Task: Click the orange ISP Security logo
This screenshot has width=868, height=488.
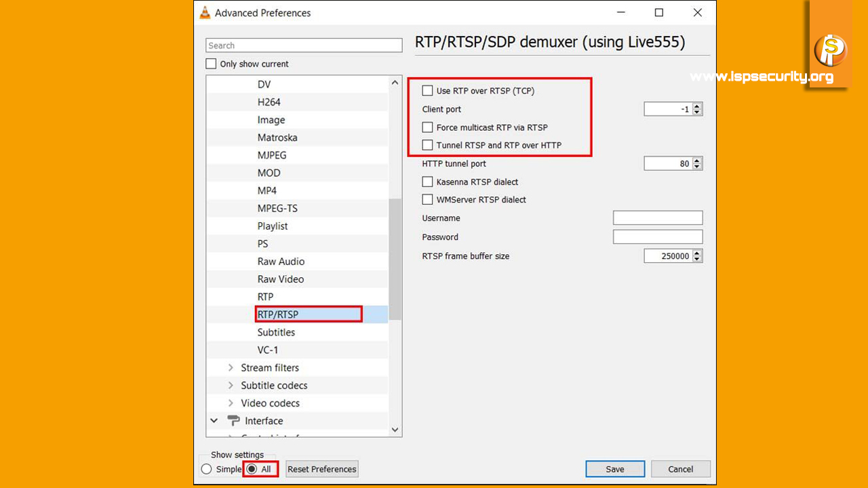Action: point(830,51)
